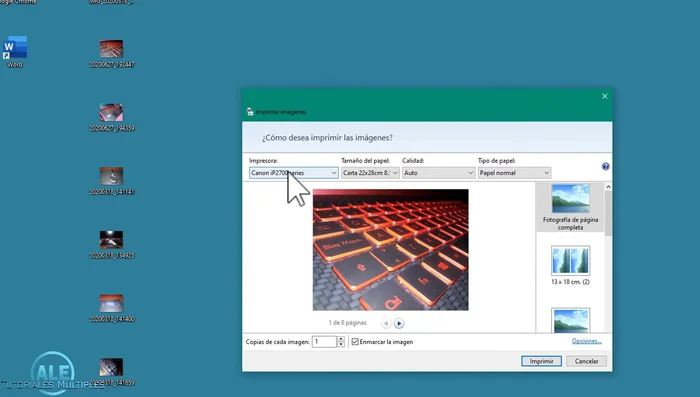Choose the 13 x 18 cm. (2) layout
This screenshot has width=700, height=397.
pyautogui.click(x=570, y=265)
